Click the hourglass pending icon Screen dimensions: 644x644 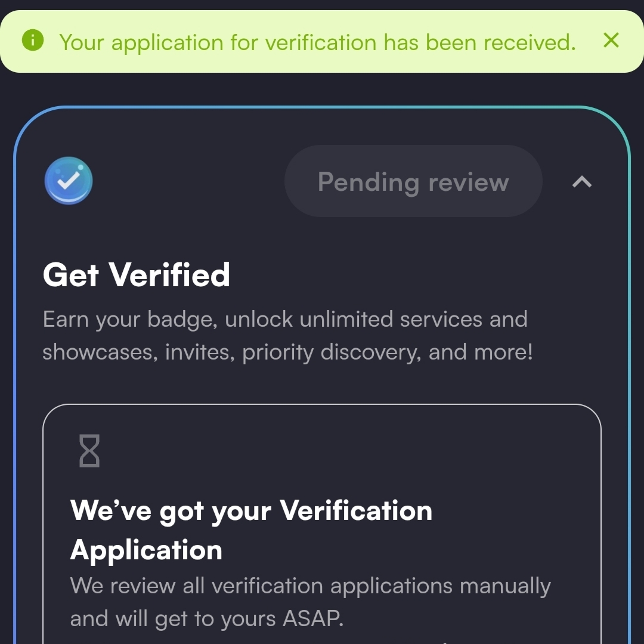click(x=89, y=450)
